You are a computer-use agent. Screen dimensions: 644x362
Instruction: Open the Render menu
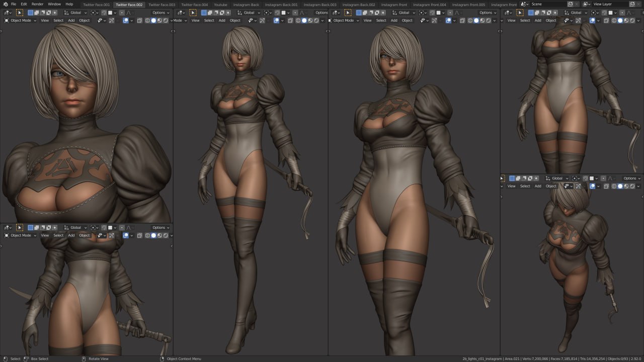[37, 4]
